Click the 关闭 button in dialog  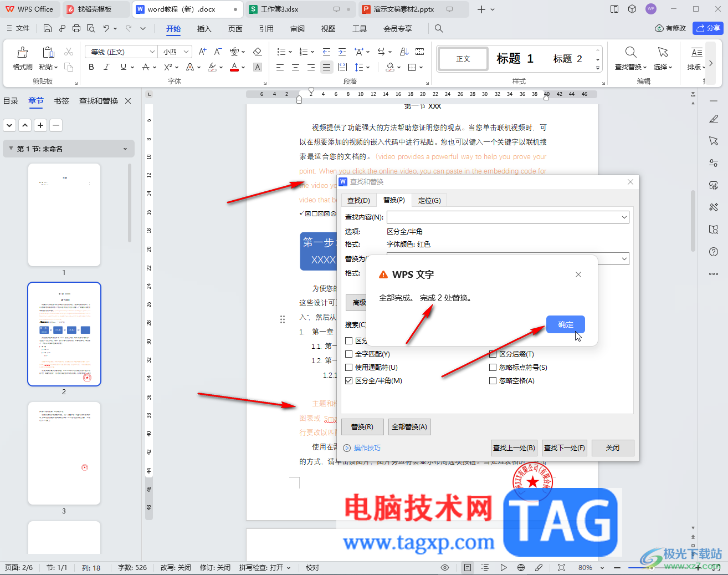click(x=613, y=448)
